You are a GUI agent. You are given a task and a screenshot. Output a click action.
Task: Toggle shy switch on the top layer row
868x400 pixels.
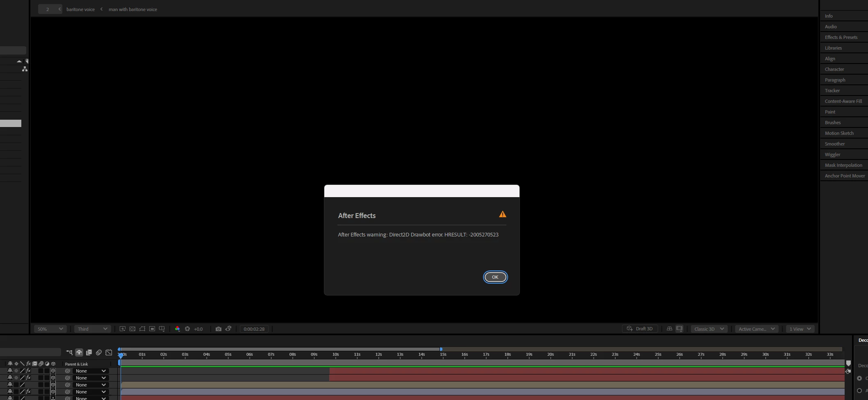point(10,371)
